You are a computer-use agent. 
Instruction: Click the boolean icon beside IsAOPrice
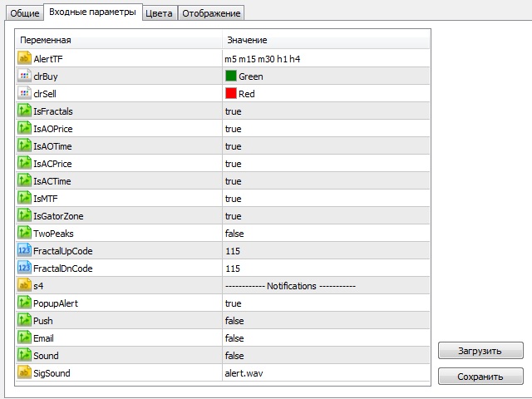pyautogui.click(x=24, y=128)
